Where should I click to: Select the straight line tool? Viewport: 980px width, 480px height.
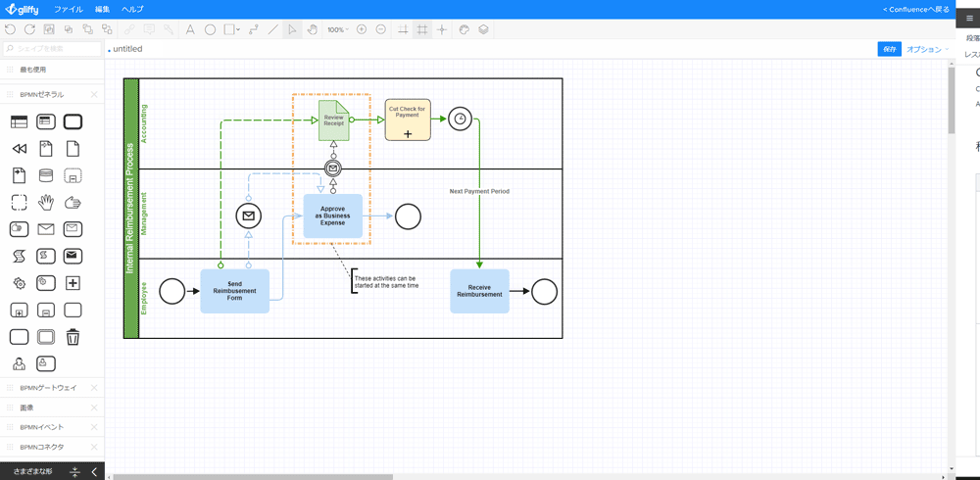pos(272,29)
